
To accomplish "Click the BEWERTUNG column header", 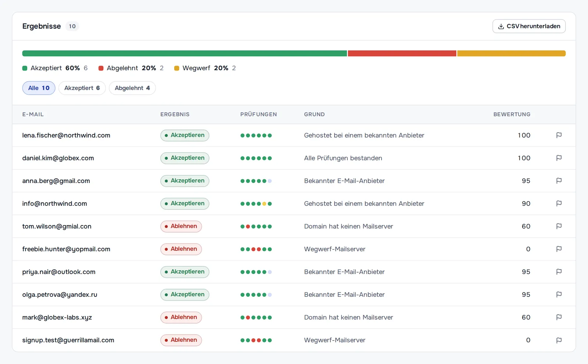I will pyautogui.click(x=512, y=114).
